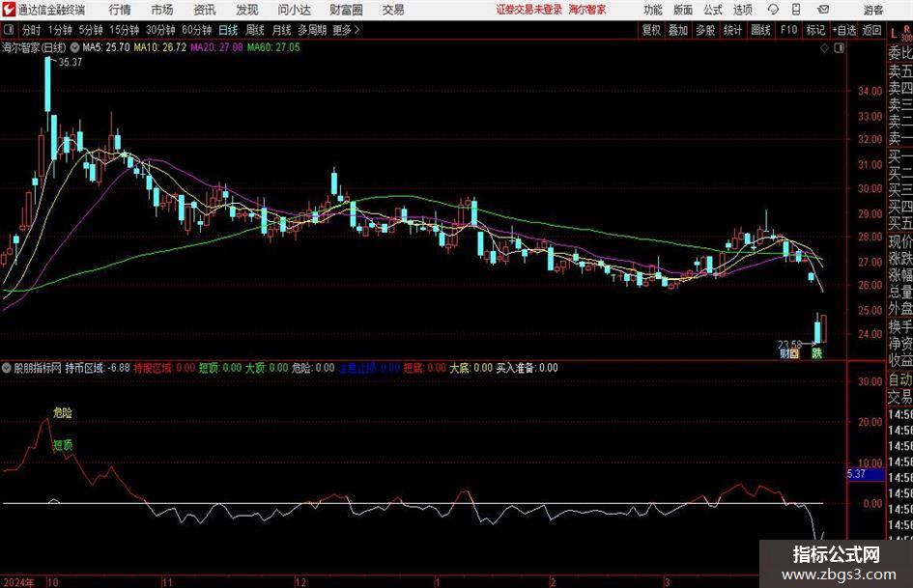Click the 通达信金融终端 red logo icon
The image size is (913, 588).
pyautogui.click(x=9, y=10)
